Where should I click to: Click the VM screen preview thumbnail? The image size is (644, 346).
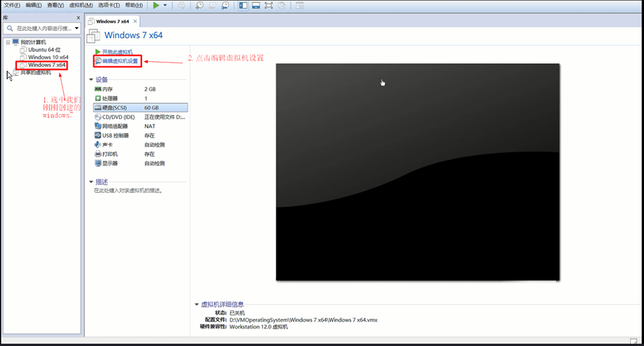coord(418,172)
